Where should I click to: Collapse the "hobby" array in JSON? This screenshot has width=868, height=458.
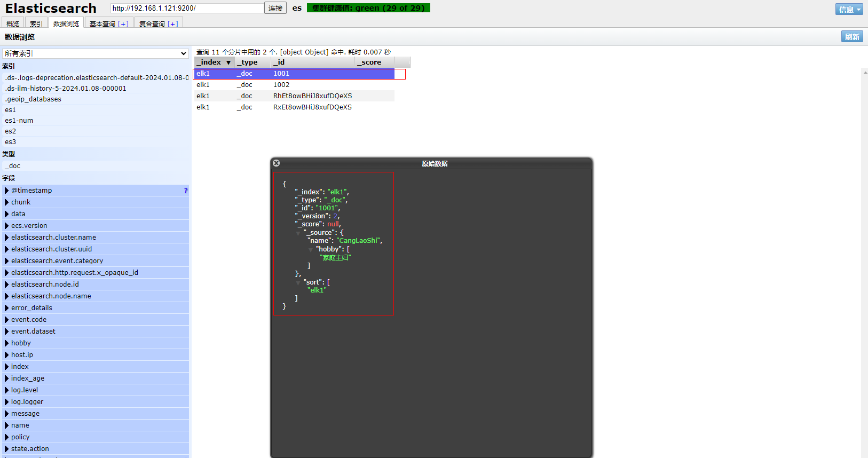click(x=310, y=250)
